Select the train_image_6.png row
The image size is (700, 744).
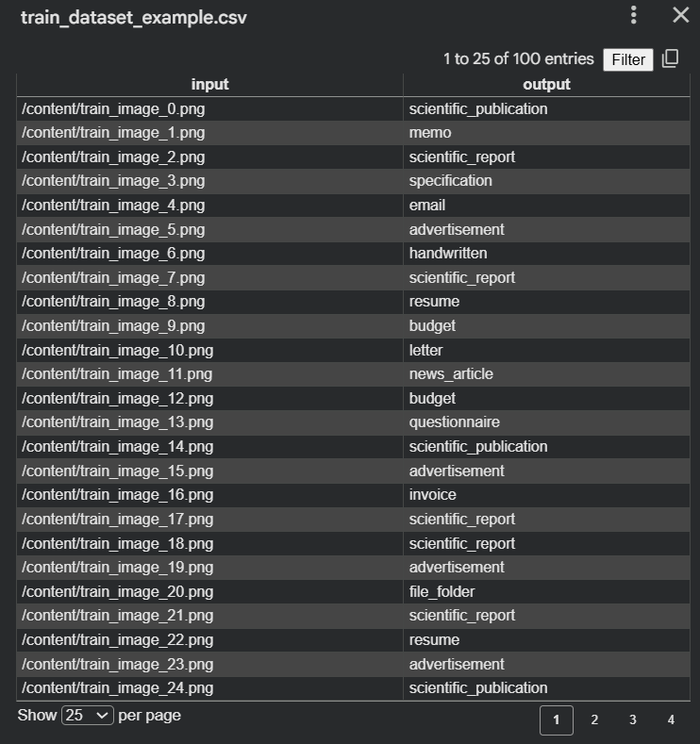113,254
